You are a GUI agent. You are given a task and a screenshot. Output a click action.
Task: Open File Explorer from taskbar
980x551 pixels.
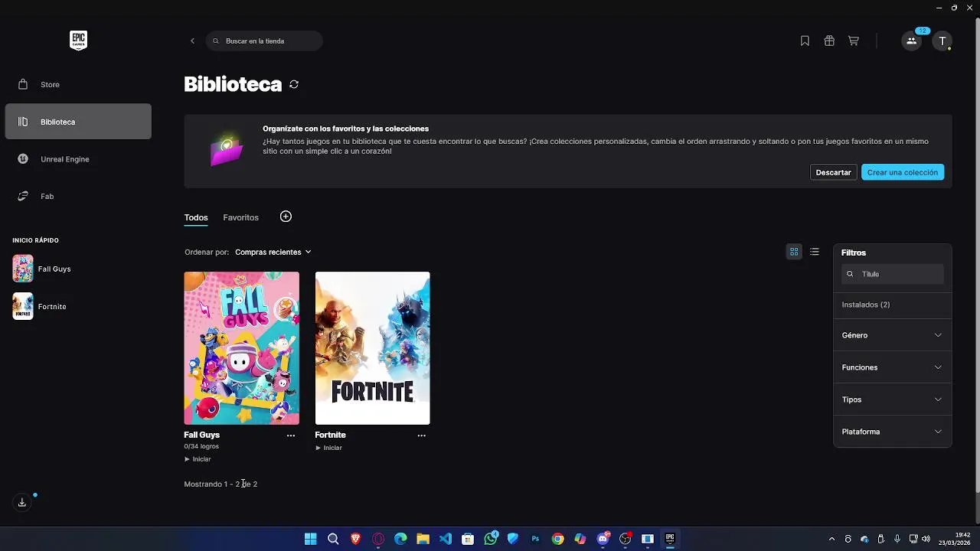click(x=423, y=539)
